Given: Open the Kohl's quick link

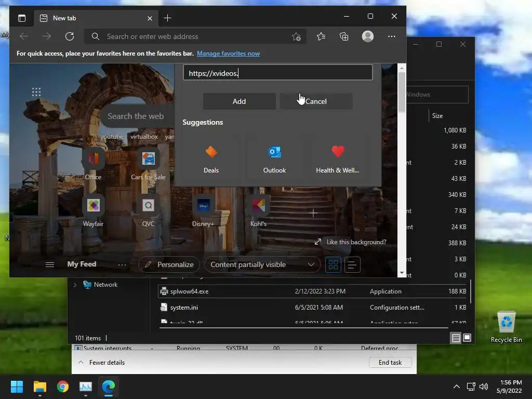Looking at the screenshot, I should click(x=258, y=211).
